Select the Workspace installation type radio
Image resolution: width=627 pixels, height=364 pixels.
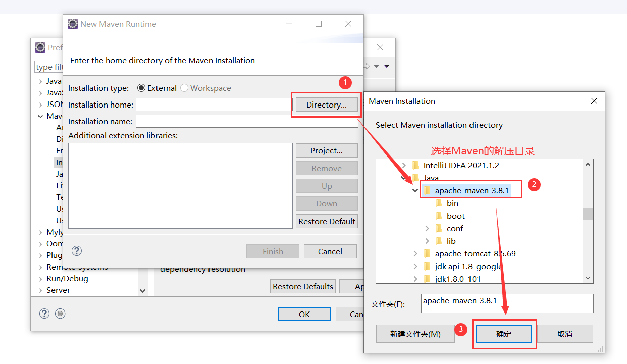184,88
